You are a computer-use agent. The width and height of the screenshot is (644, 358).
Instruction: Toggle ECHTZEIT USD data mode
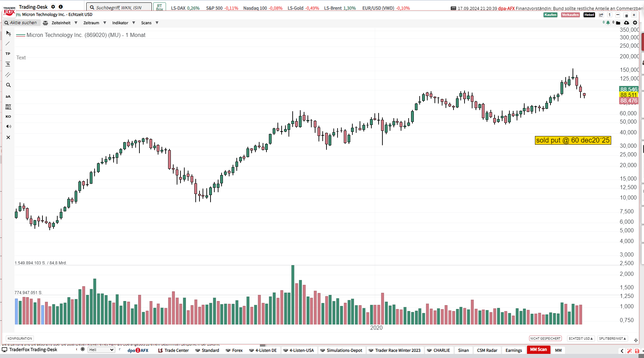[x=580, y=338]
